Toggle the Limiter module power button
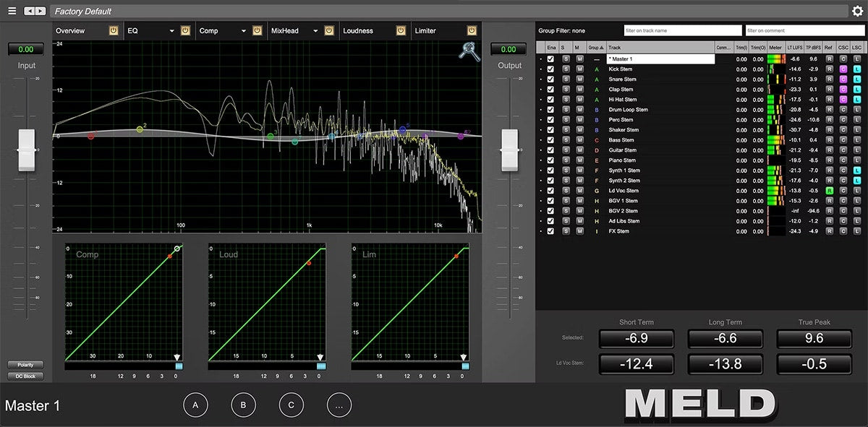This screenshot has width=868, height=427. [x=472, y=31]
